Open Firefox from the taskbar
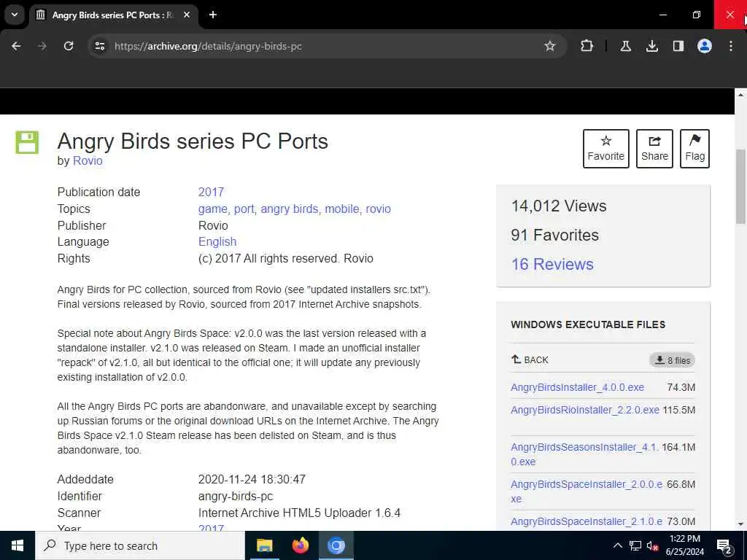This screenshot has width=747, height=560. pos(300,545)
